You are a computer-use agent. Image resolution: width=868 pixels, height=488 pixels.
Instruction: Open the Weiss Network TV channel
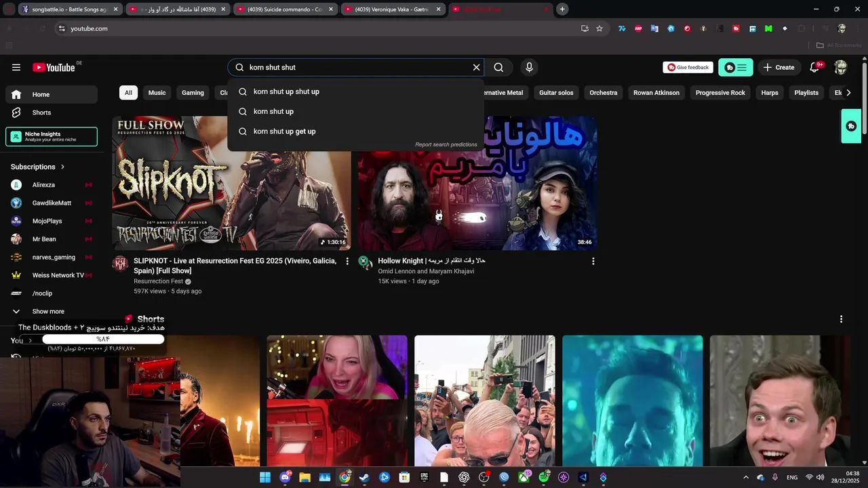click(x=52, y=275)
